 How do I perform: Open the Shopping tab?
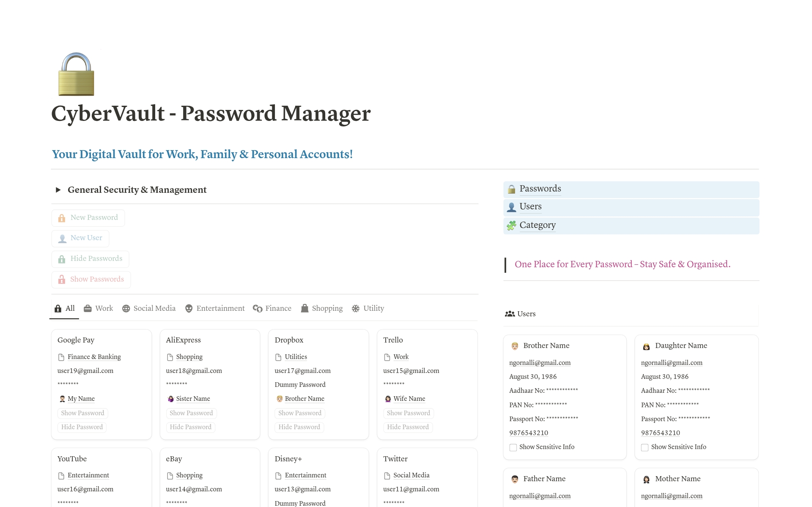coord(322,309)
